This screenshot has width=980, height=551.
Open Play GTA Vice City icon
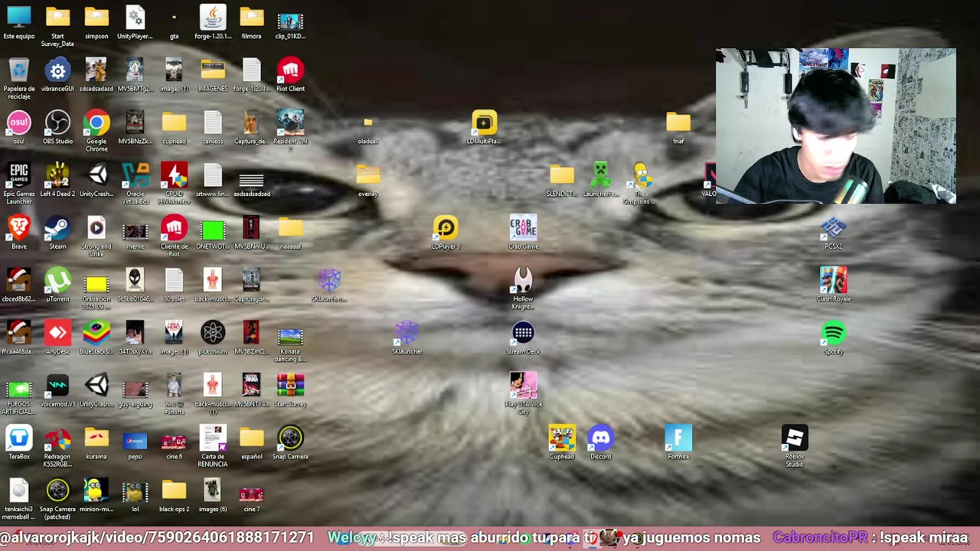point(524,394)
